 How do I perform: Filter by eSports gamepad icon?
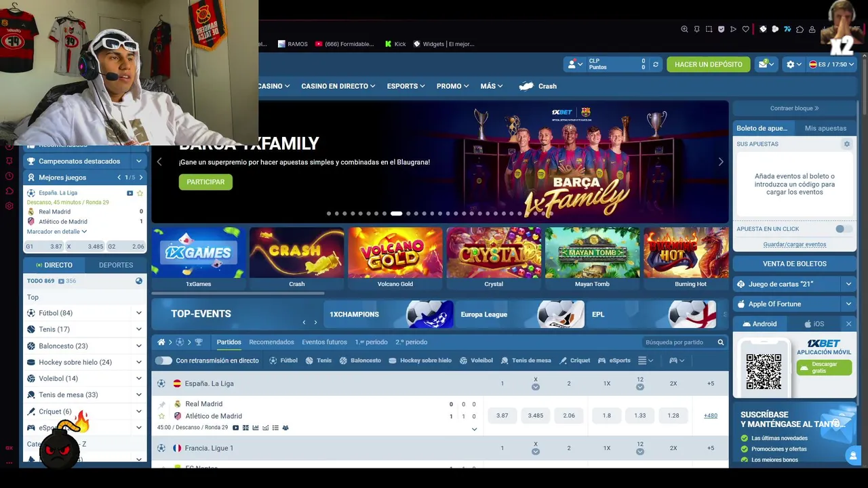coord(614,361)
